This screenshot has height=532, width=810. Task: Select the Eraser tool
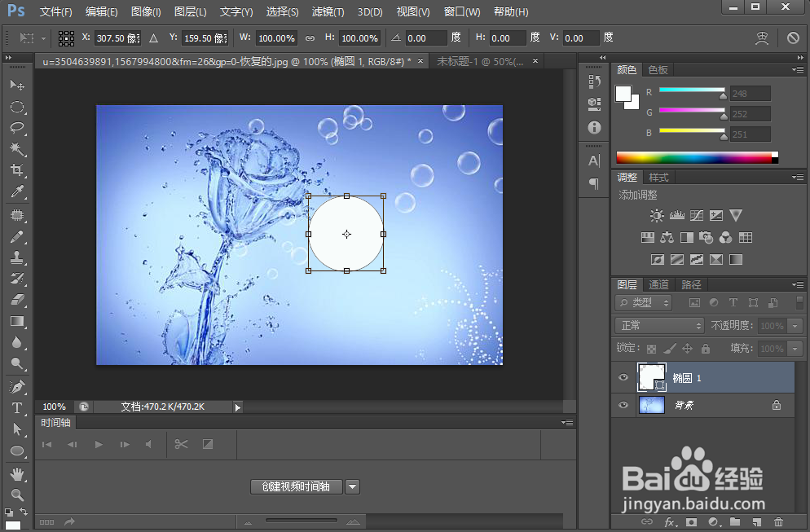(x=17, y=300)
